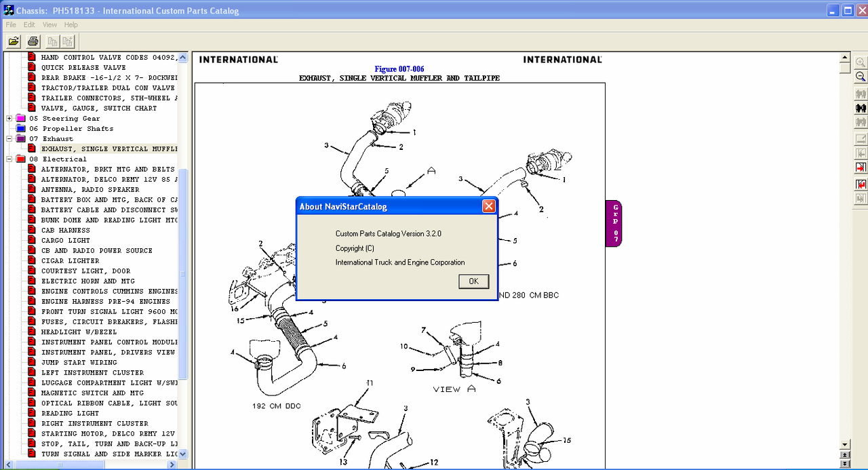Collapse the 08 Electrical node
Screen dimensions: 868x470
(x=9, y=159)
